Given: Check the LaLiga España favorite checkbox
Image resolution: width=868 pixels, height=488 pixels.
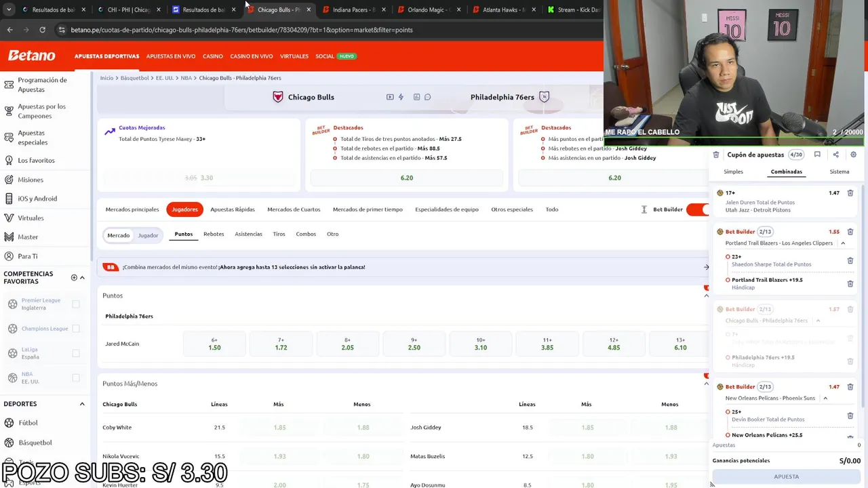Looking at the screenshot, I should [x=76, y=353].
